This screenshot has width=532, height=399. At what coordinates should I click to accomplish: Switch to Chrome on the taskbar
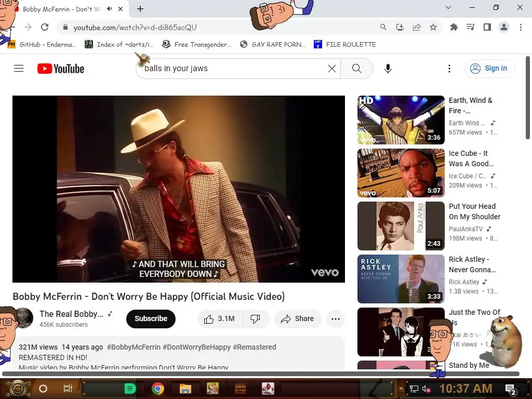158,389
